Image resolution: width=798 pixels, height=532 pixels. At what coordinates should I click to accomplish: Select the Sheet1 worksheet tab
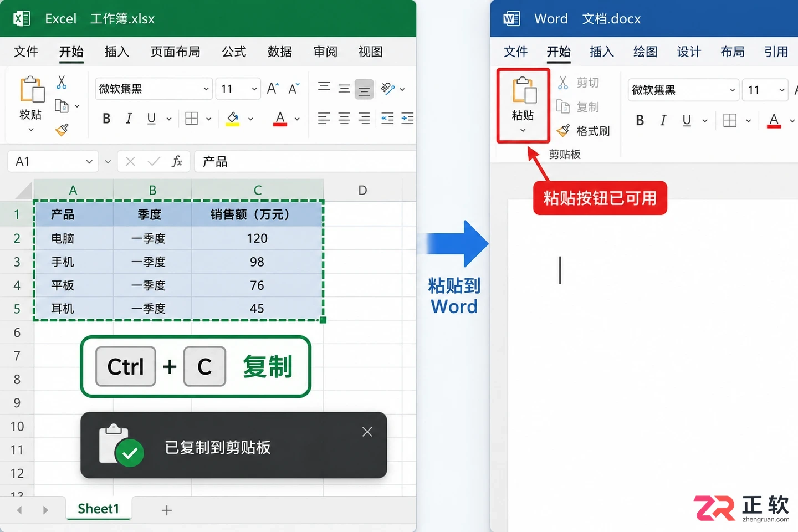(x=99, y=509)
